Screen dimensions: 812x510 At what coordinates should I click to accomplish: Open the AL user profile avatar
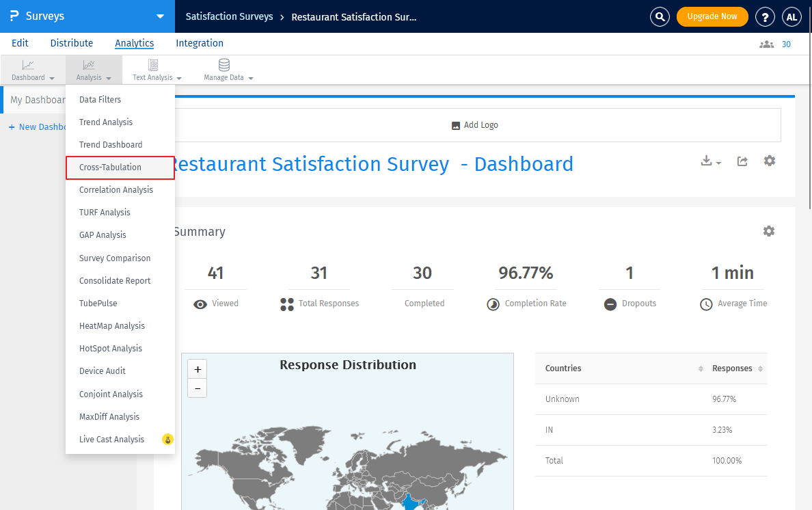point(791,17)
